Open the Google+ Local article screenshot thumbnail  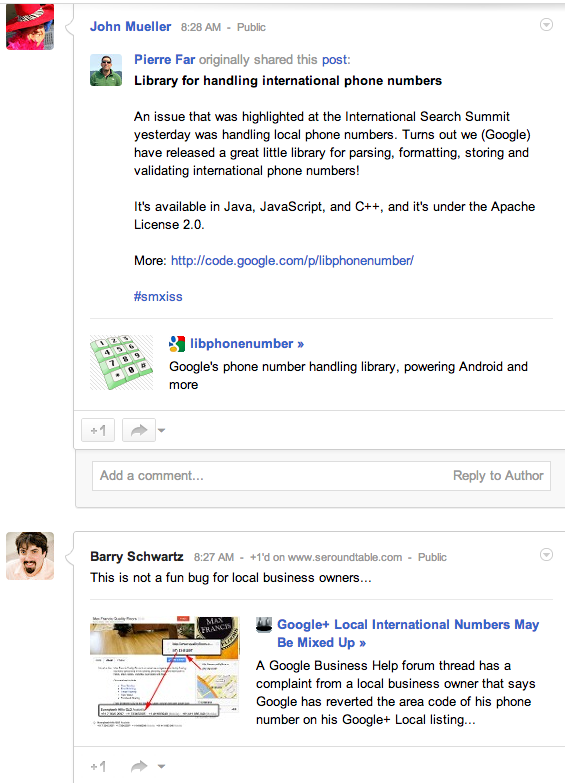[164, 671]
